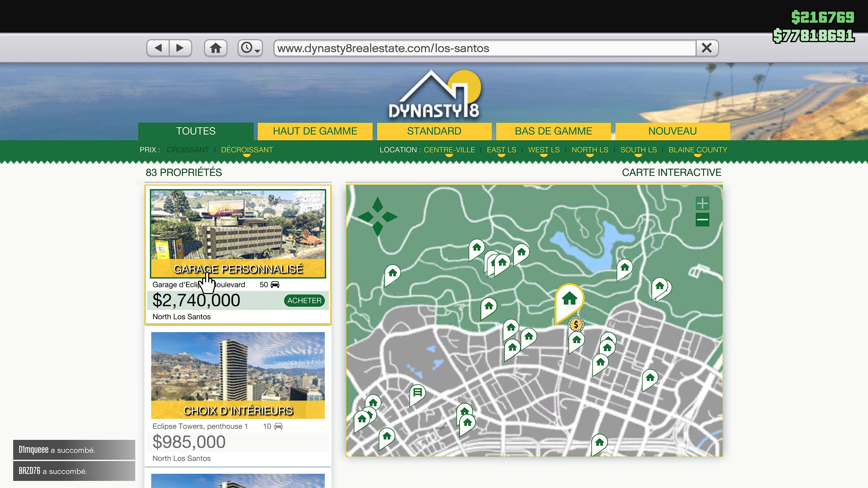Click the browser forward arrow button
The height and width of the screenshot is (488, 868).
coord(180,48)
